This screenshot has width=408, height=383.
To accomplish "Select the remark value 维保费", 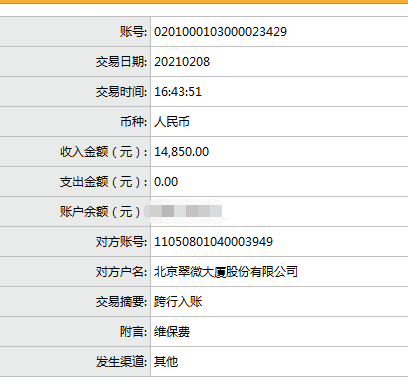I will tap(172, 332).
